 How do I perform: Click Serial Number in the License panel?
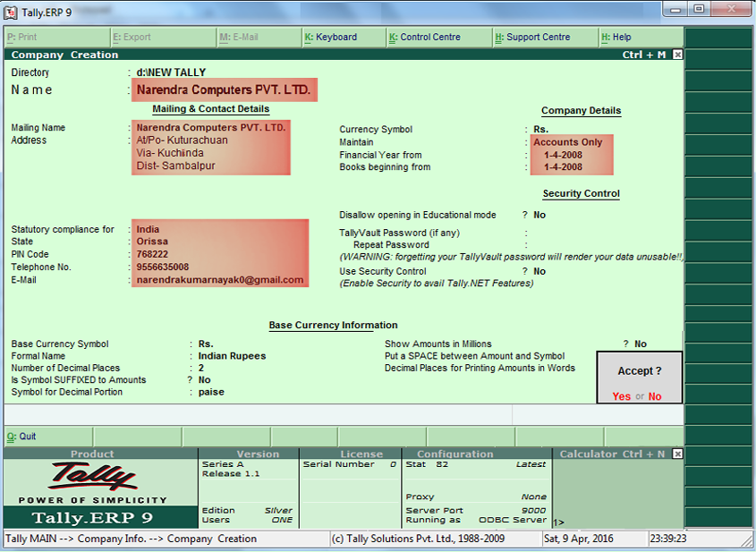click(338, 464)
